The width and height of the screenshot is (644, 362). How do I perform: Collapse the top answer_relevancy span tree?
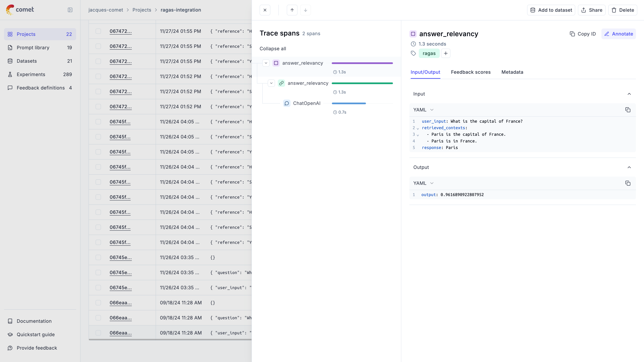266,63
